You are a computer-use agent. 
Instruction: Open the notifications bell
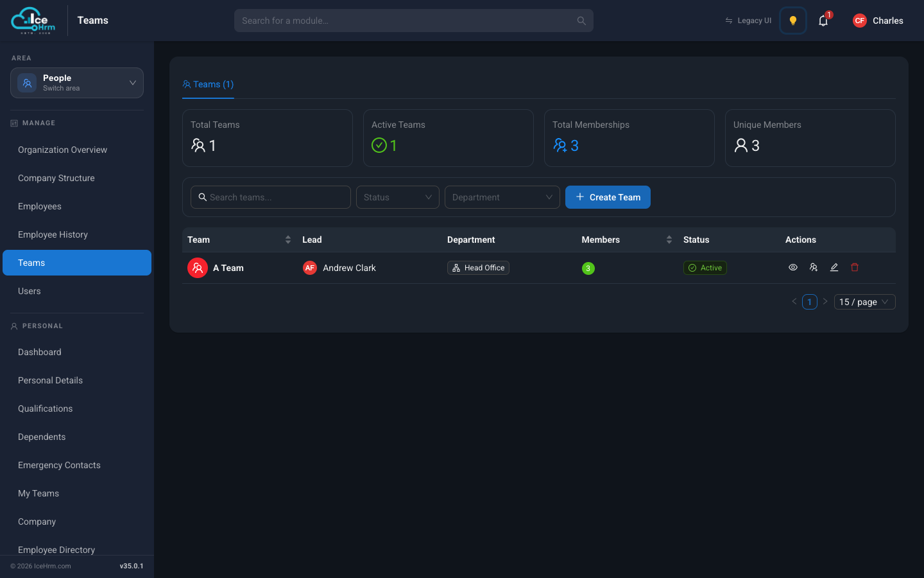point(823,21)
